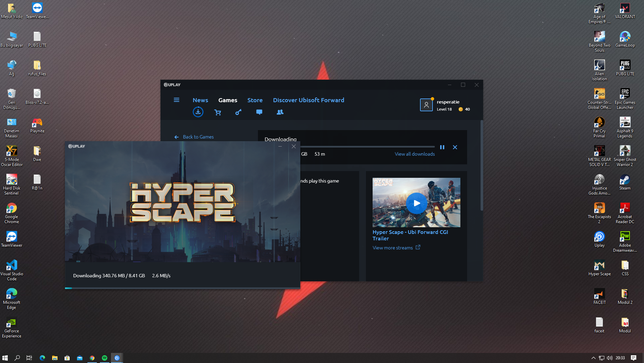Viewport: 644px width, 363px height.
Task: Open Discover Ubisoft Forward tab
Action: coord(308,100)
